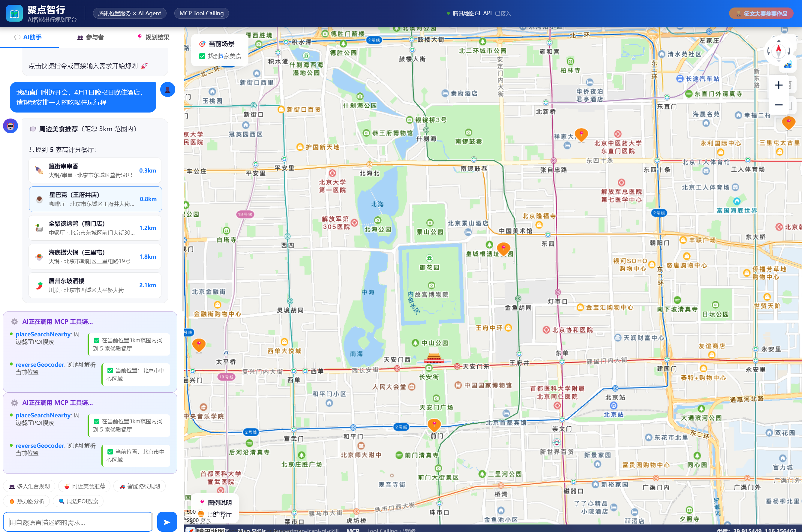Click the natural language request input field
802x532 pixels.
pyautogui.click(x=78, y=522)
